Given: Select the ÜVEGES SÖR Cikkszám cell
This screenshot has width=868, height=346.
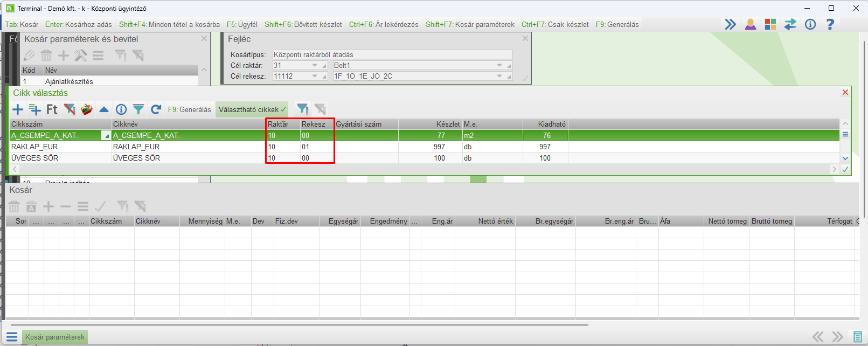Looking at the screenshot, I should click(x=60, y=158).
